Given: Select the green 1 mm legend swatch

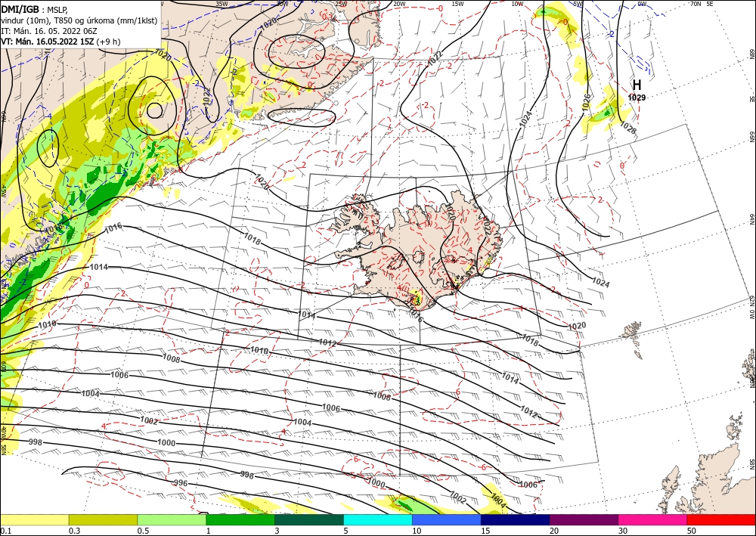Looking at the screenshot, I should [x=240, y=519].
